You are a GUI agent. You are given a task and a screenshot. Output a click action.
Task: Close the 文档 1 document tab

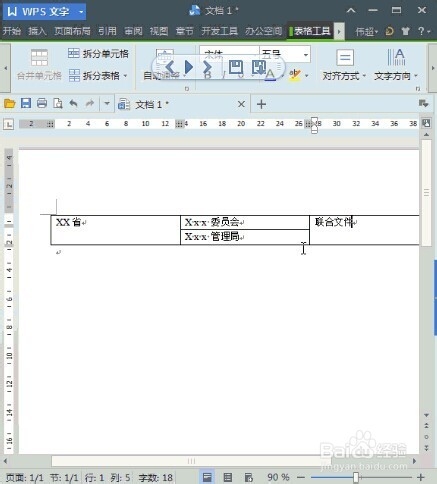pyautogui.click(x=241, y=105)
